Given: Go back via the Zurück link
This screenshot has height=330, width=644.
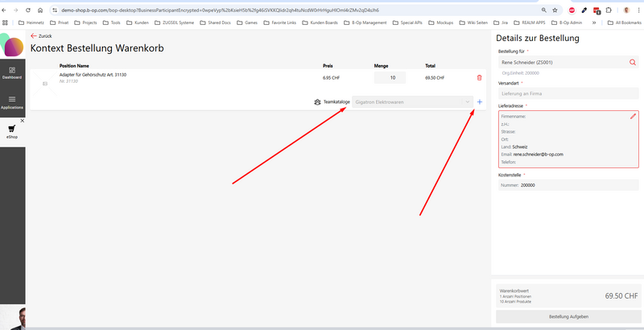Looking at the screenshot, I should point(41,36).
